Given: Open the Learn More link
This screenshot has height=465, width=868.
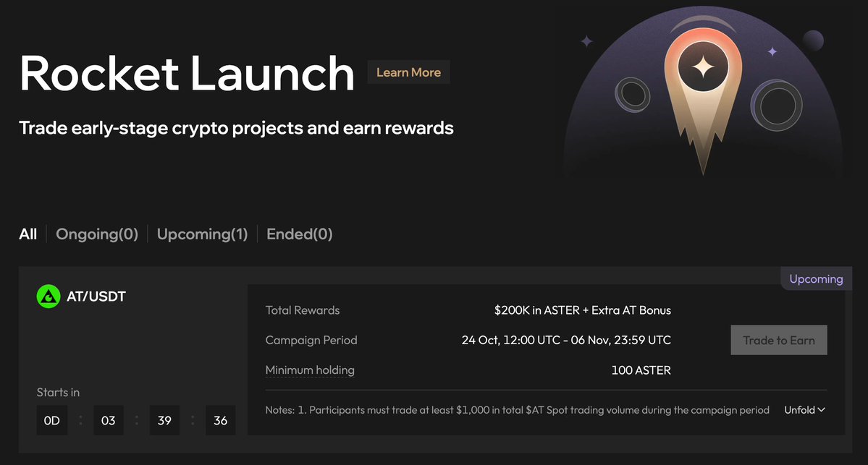Looking at the screenshot, I should [x=408, y=72].
